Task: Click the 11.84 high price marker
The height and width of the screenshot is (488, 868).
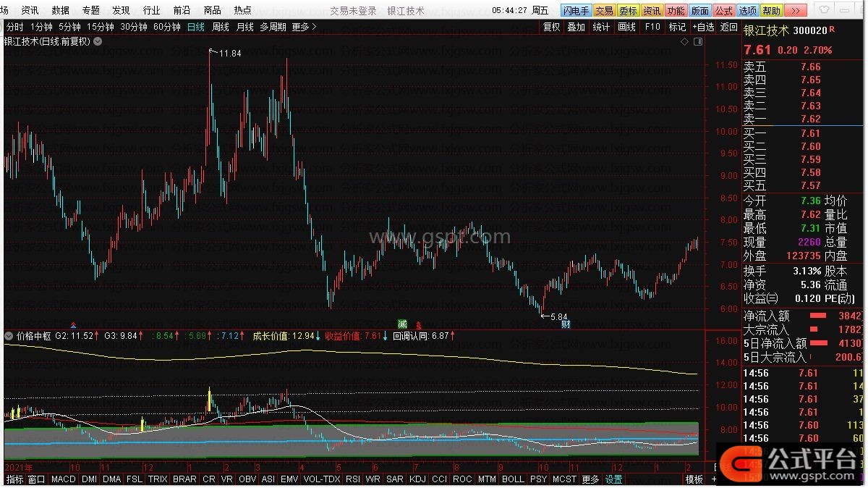Action: tap(230, 54)
